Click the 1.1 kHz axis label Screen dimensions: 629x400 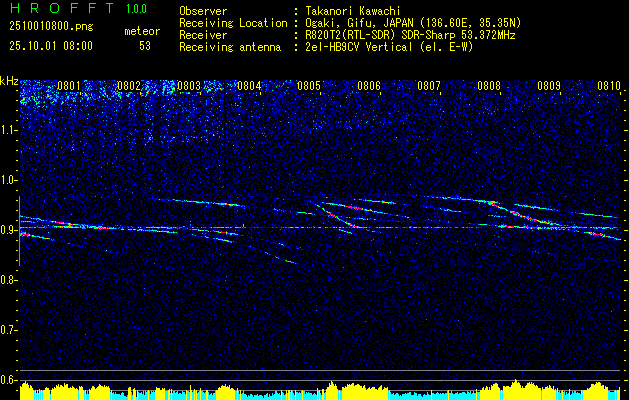tap(9, 130)
